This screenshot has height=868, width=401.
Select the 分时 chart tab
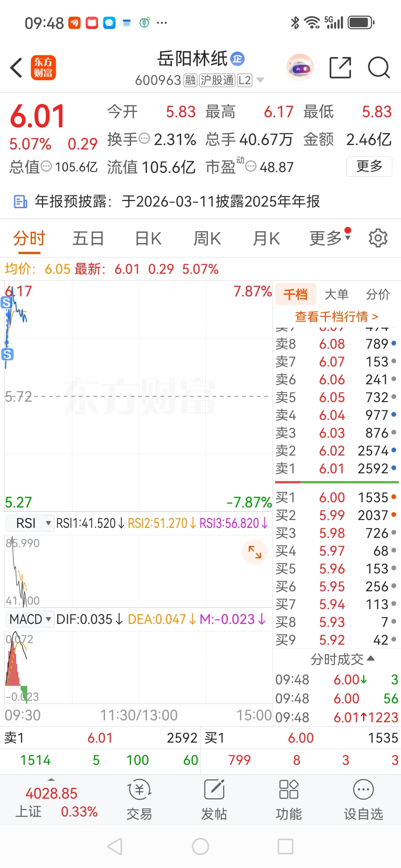[29, 239]
